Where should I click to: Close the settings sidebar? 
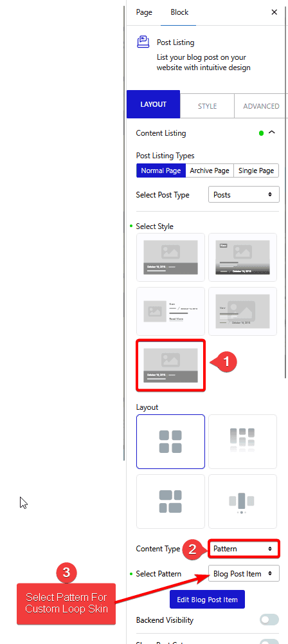(x=274, y=12)
